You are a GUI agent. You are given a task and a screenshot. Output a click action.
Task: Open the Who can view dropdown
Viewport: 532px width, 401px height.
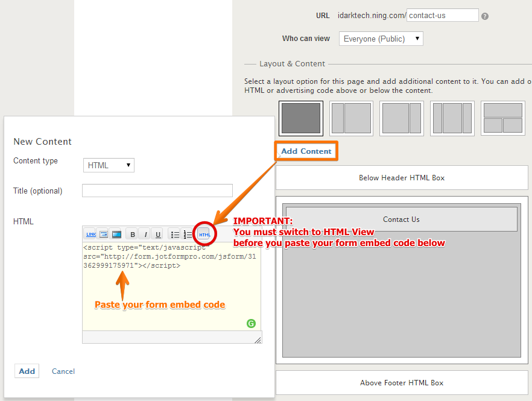tap(381, 39)
